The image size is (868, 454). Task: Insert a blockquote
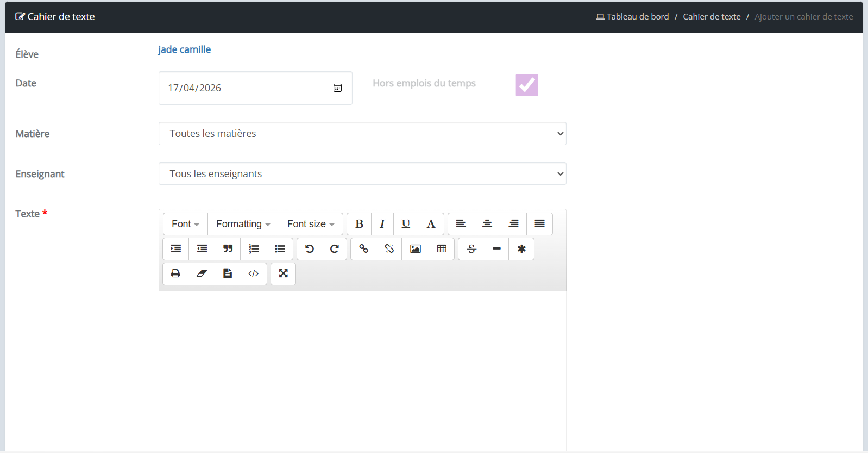click(228, 249)
